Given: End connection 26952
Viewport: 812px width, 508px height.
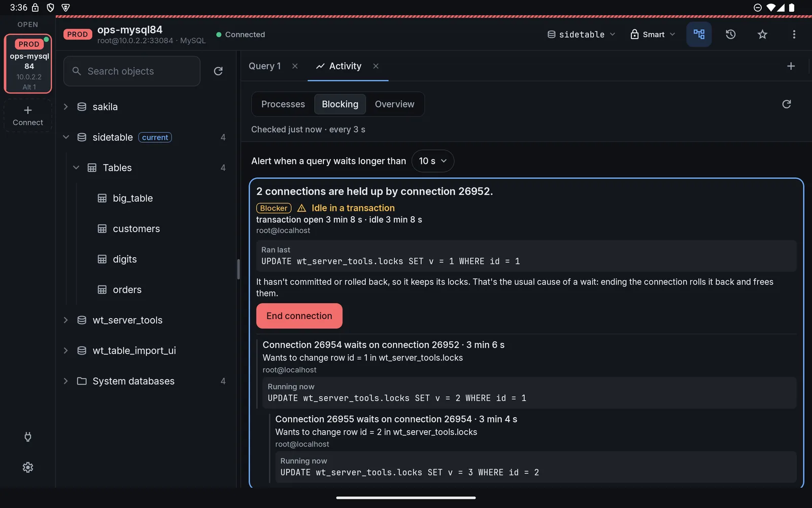Looking at the screenshot, I should [299, 316].
